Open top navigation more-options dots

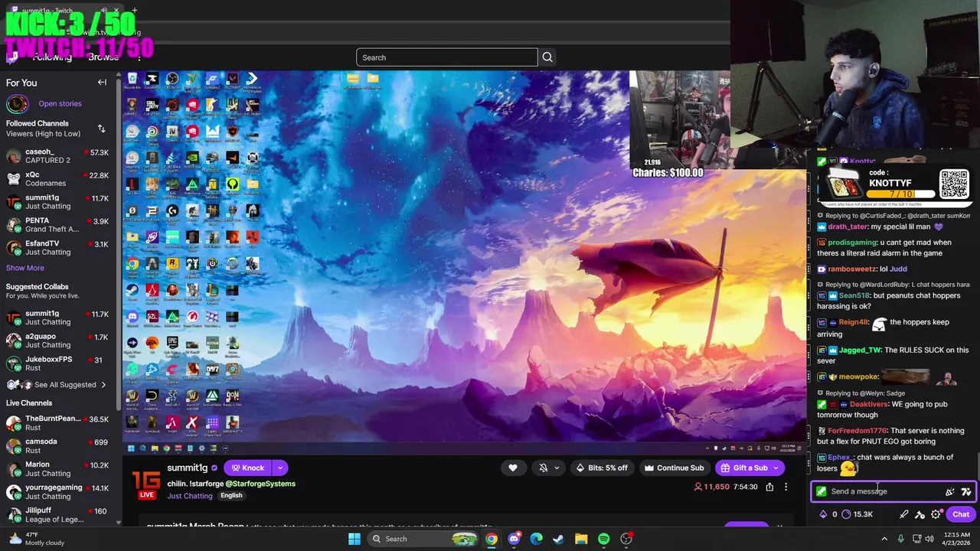(x=139, y=57)
